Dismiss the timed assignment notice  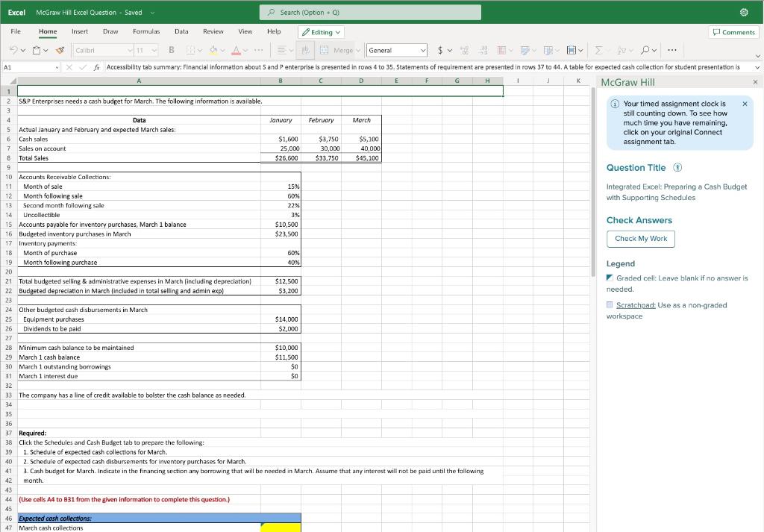(x=745, y=104)
